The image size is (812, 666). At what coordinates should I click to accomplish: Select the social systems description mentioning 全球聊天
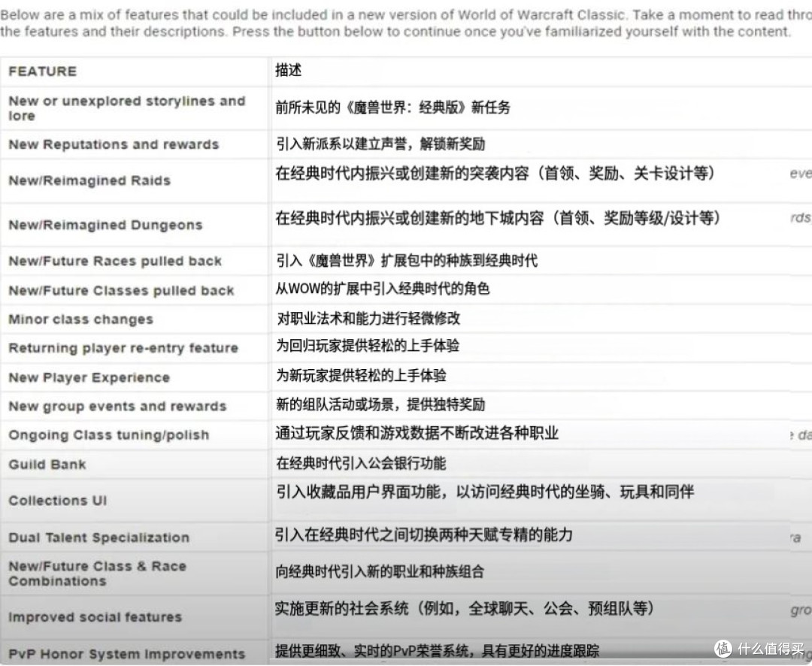click(x=465, y=608)
